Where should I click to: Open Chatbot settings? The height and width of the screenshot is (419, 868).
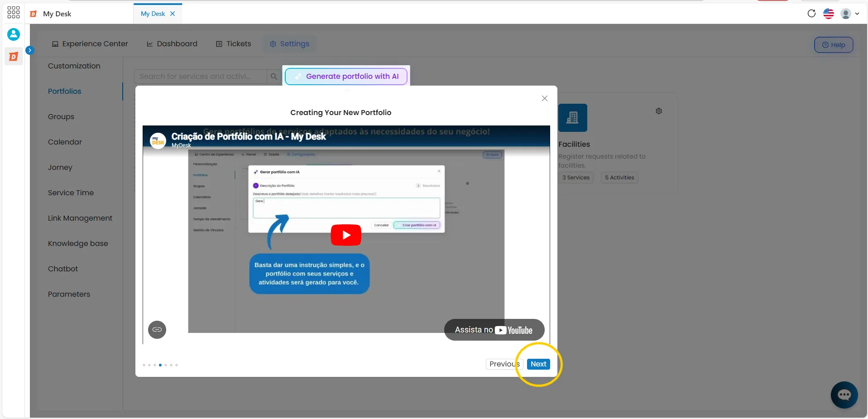pyautogui.click(x=63, y=269)
